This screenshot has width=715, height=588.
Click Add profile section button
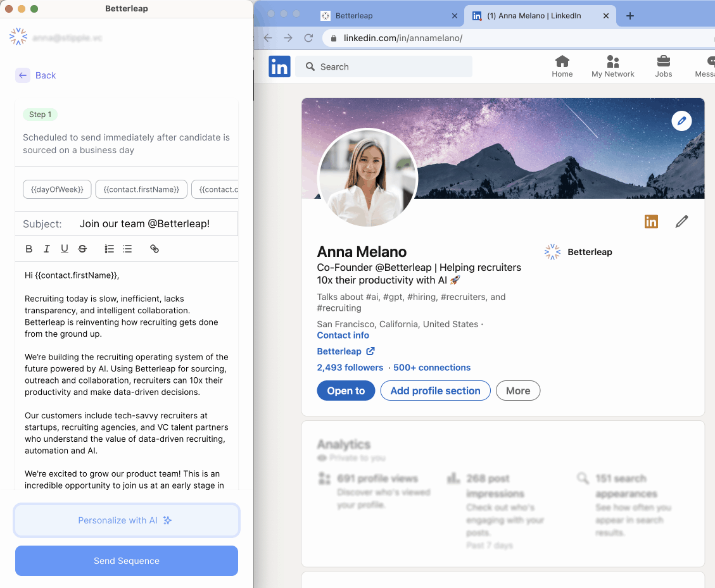(x=436, y=391)
